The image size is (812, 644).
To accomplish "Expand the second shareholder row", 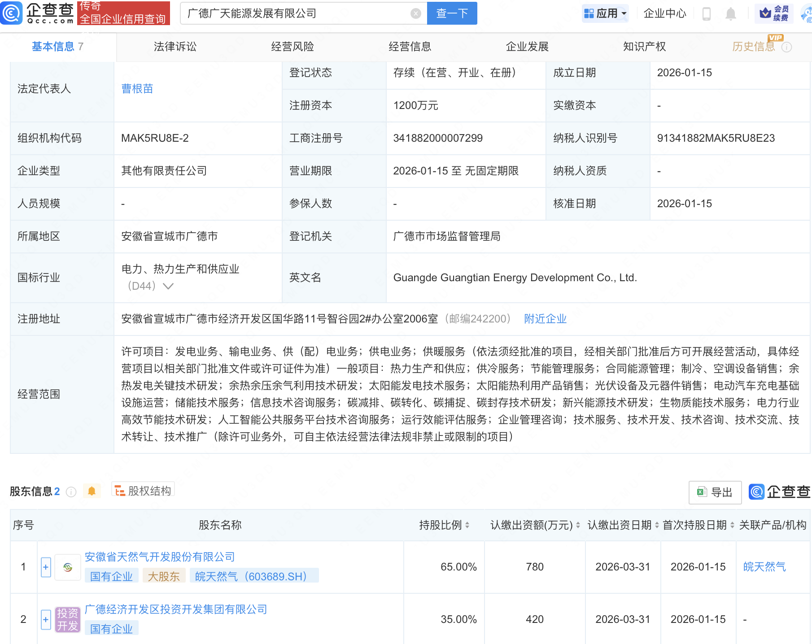I will tap(46, 620).
